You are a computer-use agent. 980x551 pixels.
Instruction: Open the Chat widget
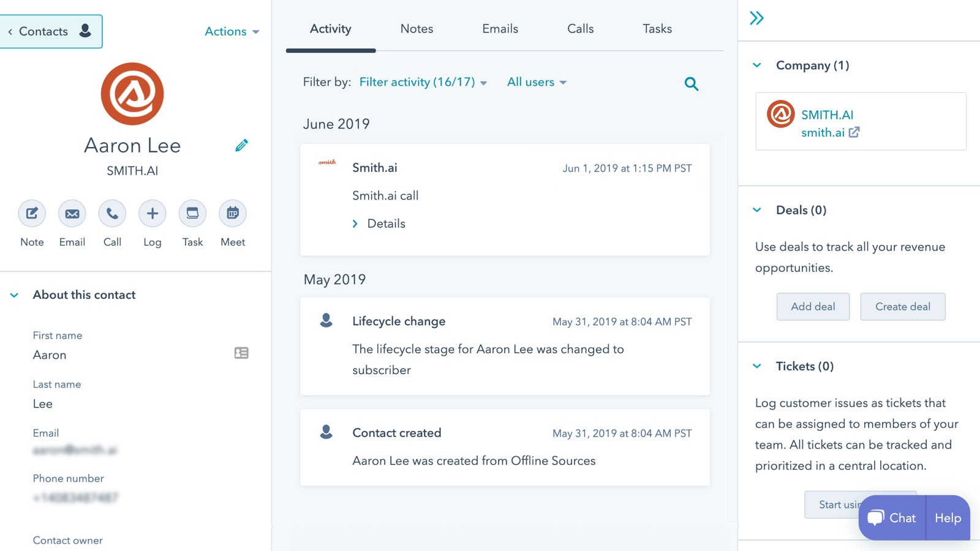pyautogui.click(x=891, y=518)
